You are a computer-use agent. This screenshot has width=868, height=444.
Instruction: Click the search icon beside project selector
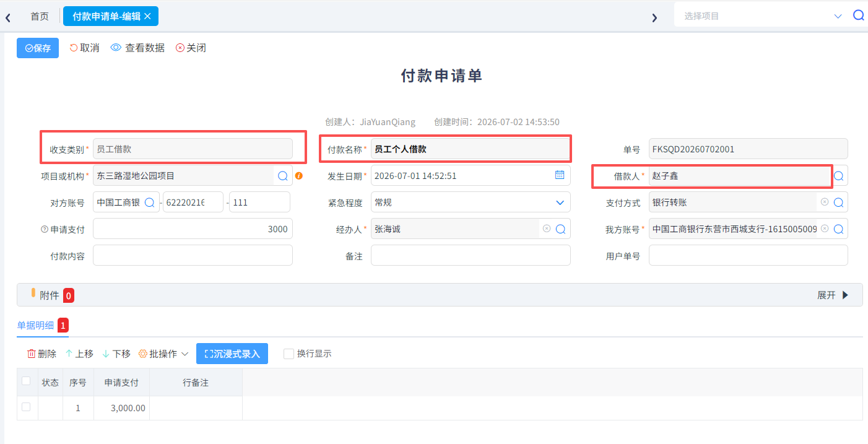click(x=858, y=15)
